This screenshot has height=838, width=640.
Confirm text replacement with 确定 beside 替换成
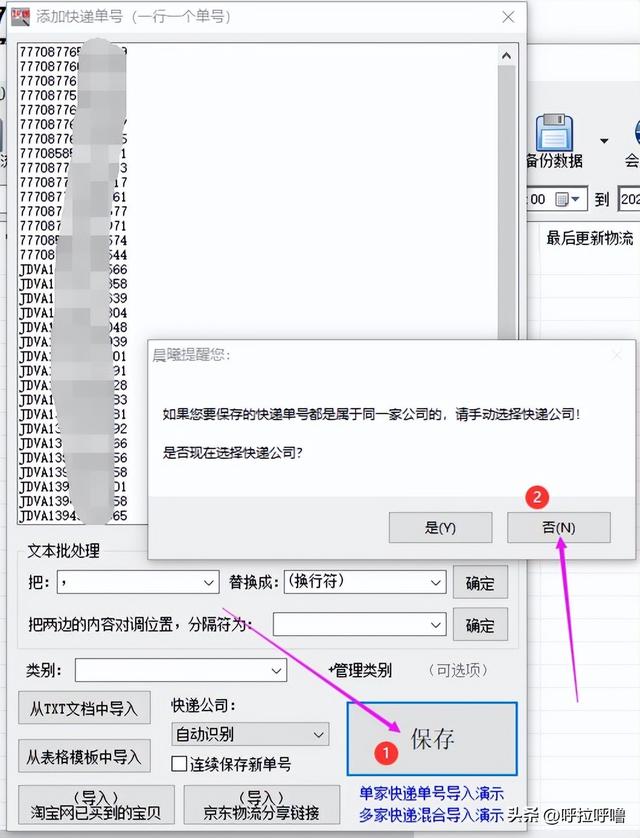click(x=480, y=583)
